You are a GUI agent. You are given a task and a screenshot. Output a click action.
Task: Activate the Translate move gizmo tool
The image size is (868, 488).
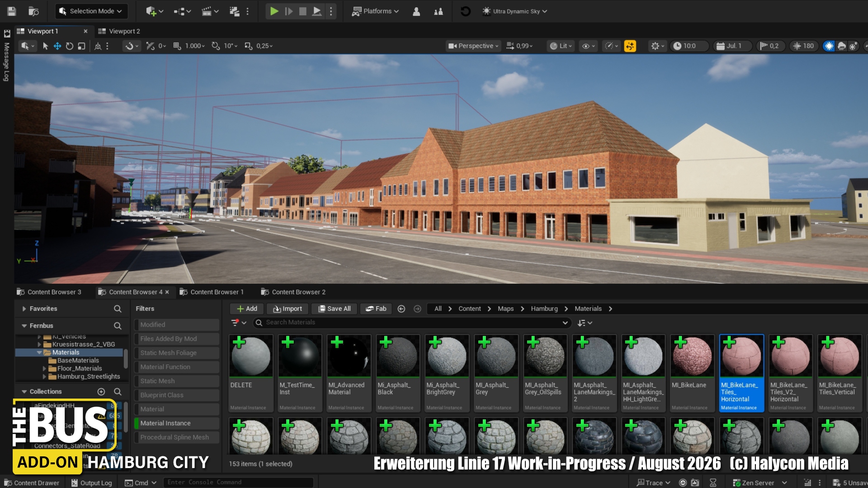pos(57,46)
